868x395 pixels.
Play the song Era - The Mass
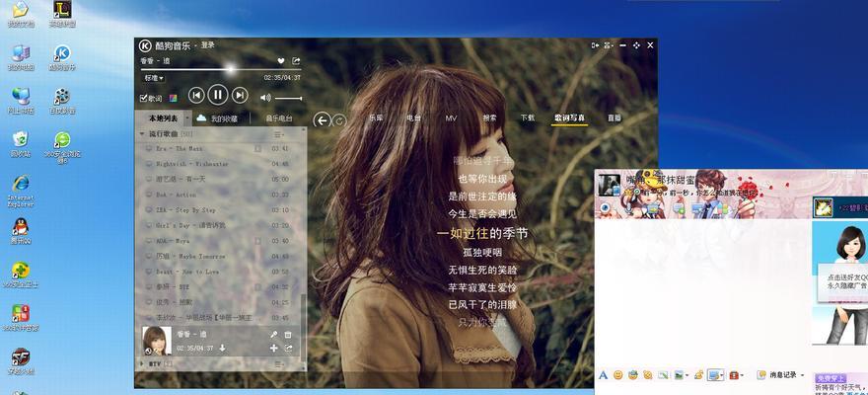pyautogui.click(x=219, y=148)
